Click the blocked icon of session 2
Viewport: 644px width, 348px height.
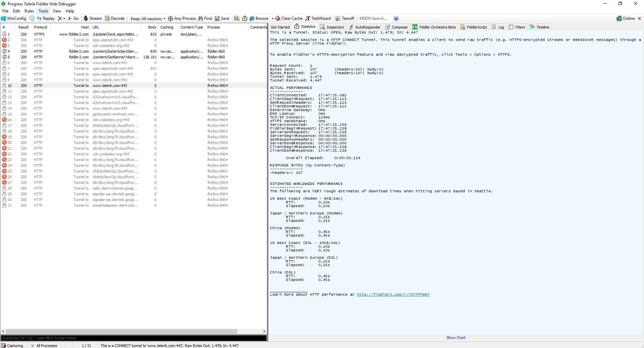coord(4,40)
